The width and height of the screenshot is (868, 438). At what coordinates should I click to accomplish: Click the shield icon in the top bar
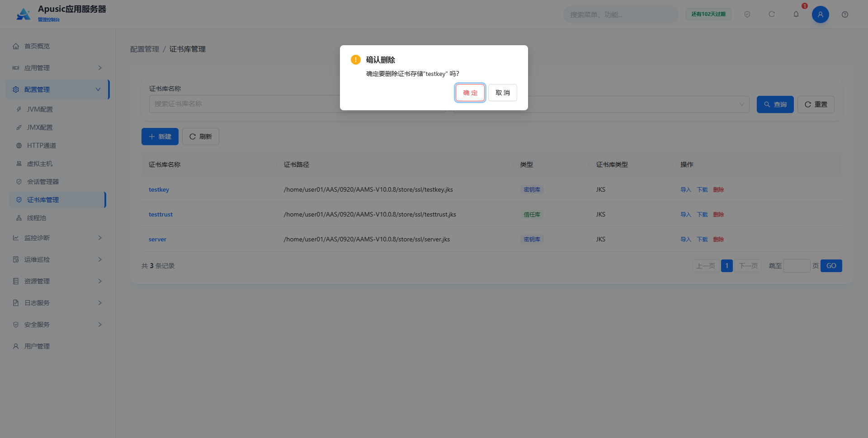point(747,14)
